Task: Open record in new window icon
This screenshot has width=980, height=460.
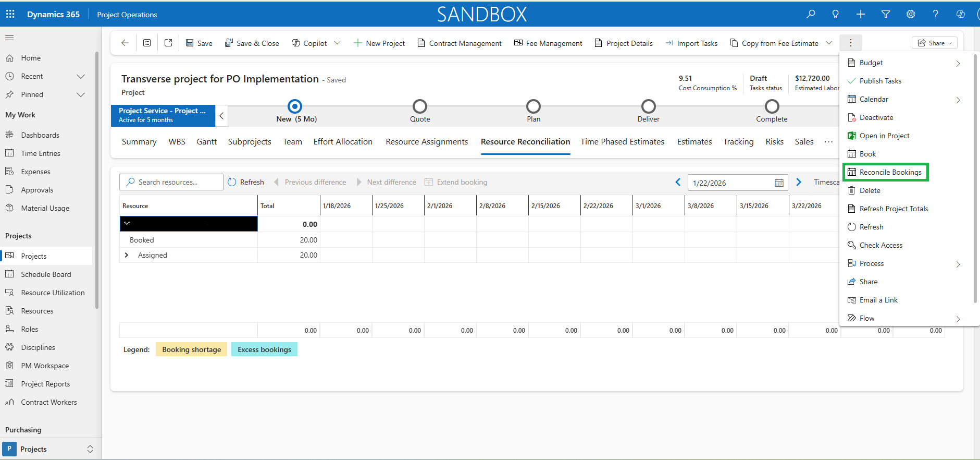Action: [168, 43]
